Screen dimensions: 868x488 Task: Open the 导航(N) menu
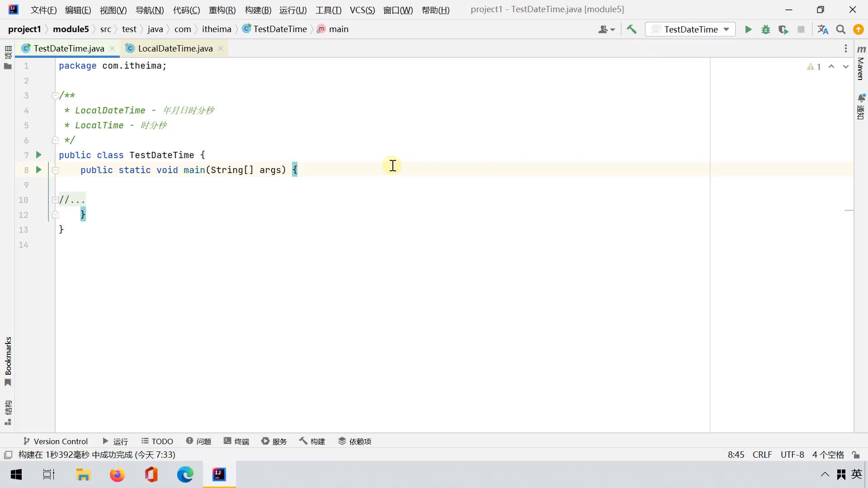[150, 10]
